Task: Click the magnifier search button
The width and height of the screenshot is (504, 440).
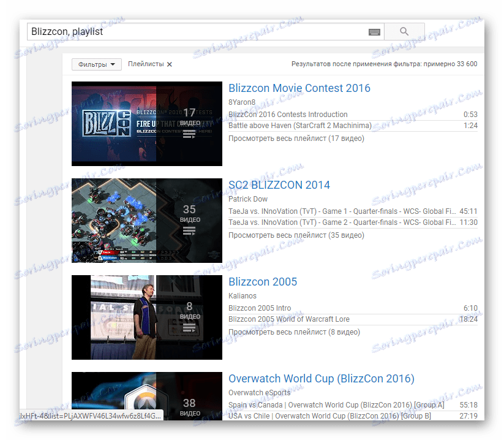Action: tap(404, 31)
